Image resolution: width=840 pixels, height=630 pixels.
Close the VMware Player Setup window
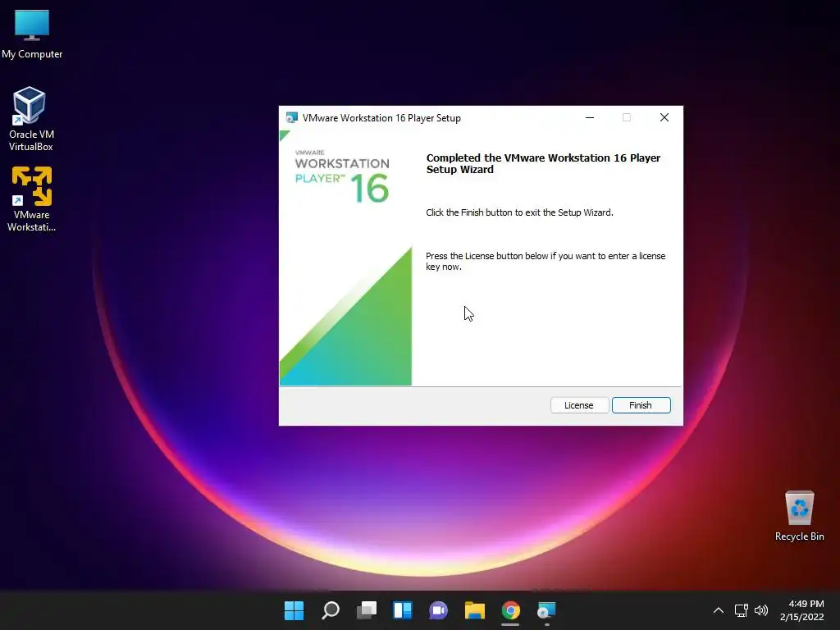tap(664, 118)
